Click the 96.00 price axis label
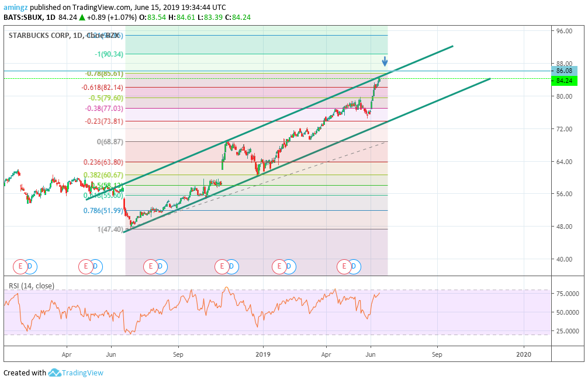588x383 pixels. [565, 31]
